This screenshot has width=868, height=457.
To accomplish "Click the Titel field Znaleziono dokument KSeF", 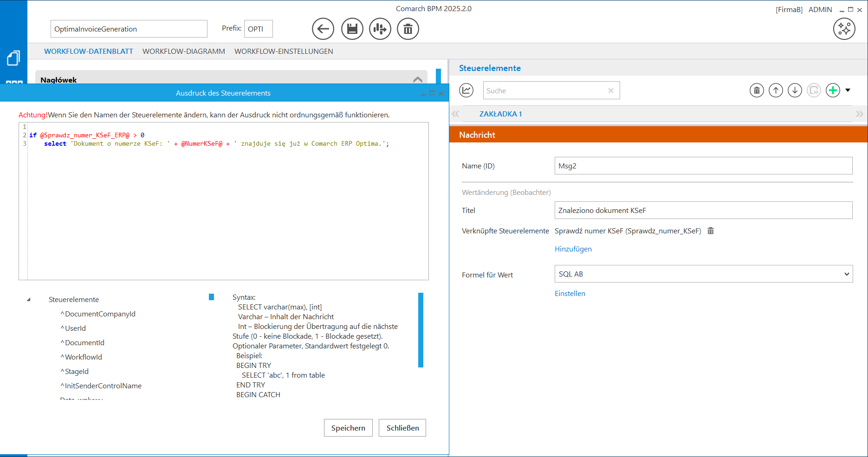I will click(x=703, y=210).
